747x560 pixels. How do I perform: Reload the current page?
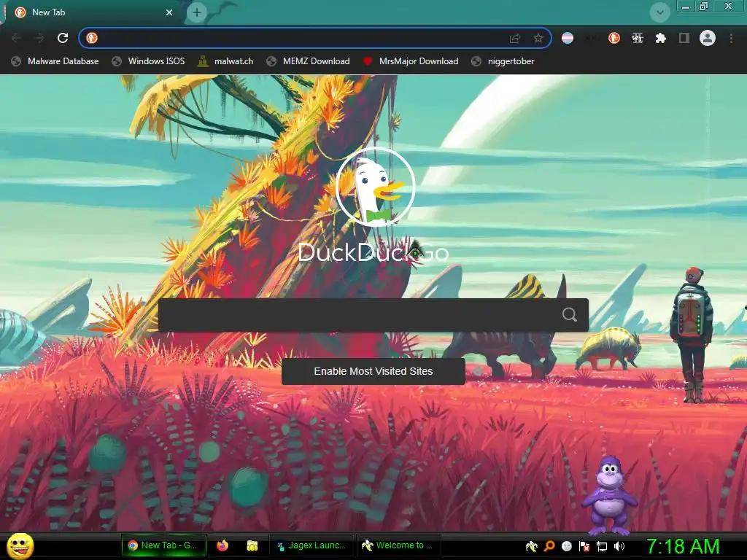63,38
